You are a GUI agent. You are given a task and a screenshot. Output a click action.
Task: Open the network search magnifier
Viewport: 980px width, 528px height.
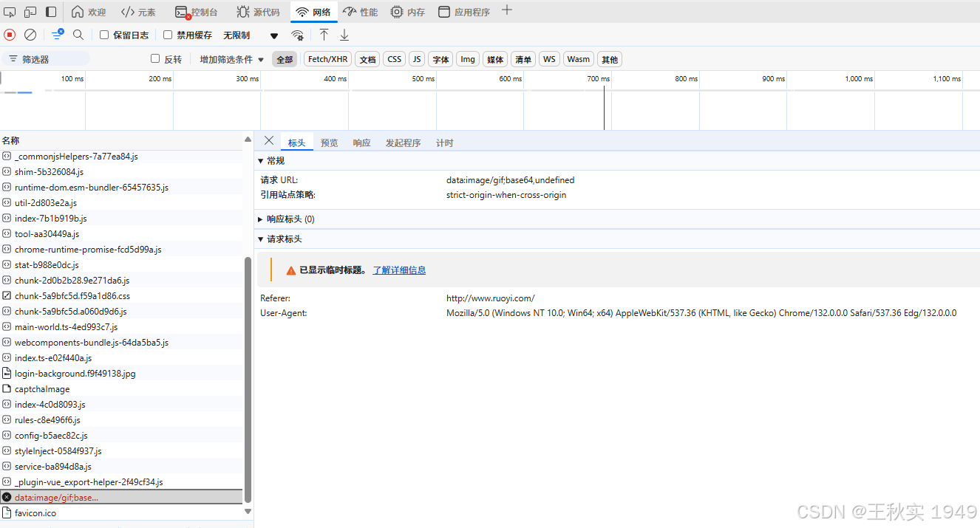pos(78,35)
